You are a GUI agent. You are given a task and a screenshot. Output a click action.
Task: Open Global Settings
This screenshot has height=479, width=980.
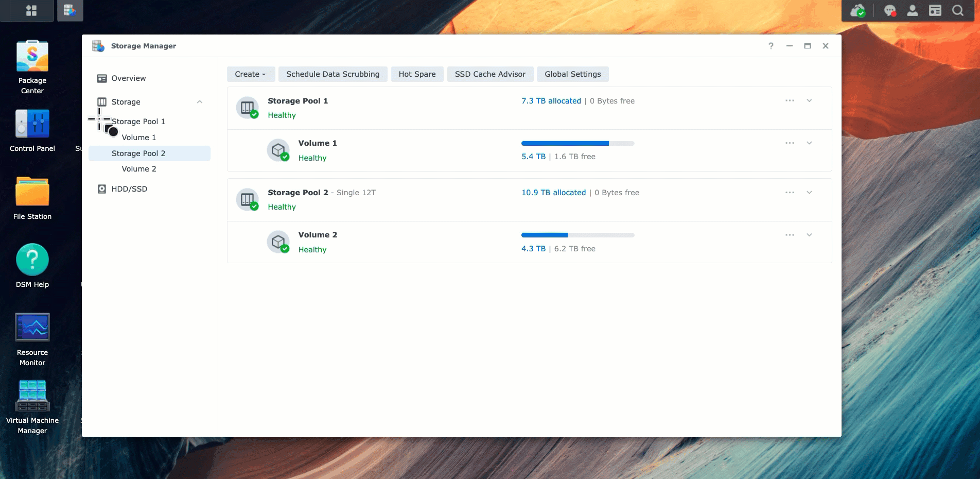(x=573, y=74)
